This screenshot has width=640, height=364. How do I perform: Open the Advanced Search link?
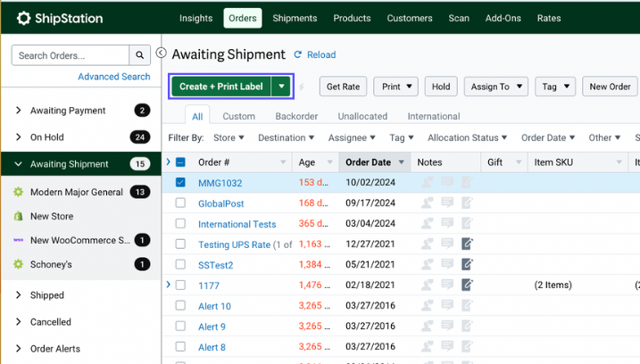tap(114, 77)
